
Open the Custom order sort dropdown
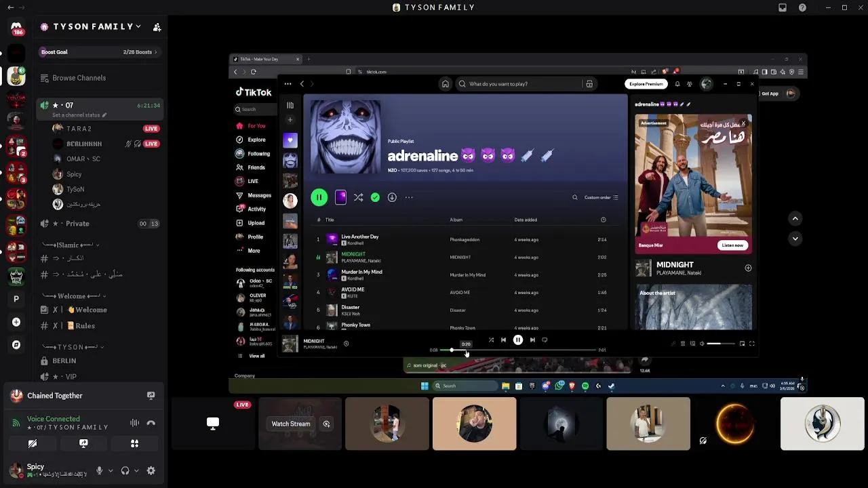pos(601,197)
